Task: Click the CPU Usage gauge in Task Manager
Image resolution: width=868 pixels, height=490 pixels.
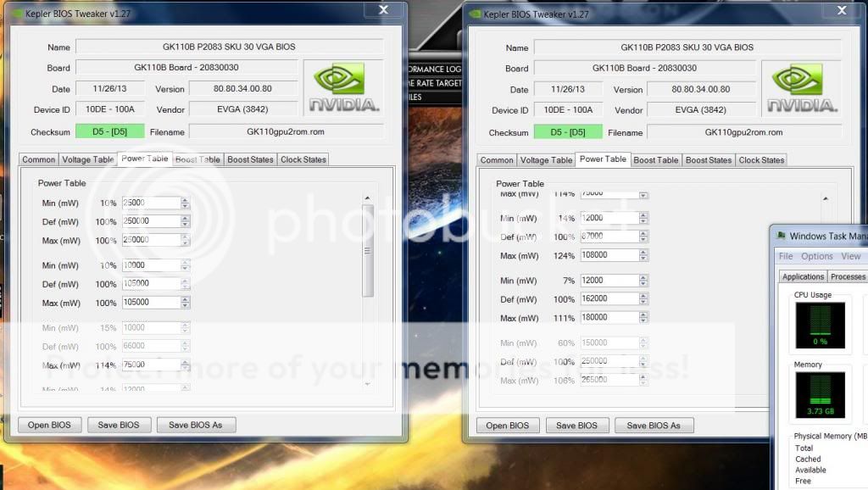Action: click(x=820, y=325)
